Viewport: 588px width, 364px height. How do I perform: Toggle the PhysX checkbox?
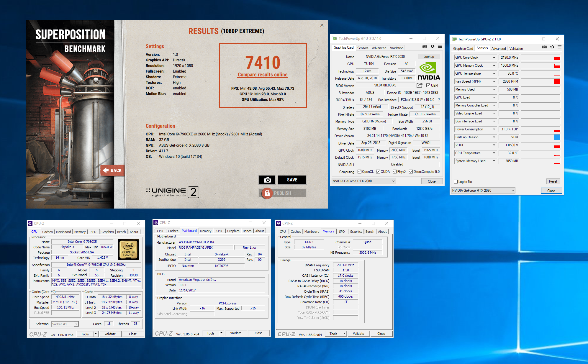tap(394, 172)
